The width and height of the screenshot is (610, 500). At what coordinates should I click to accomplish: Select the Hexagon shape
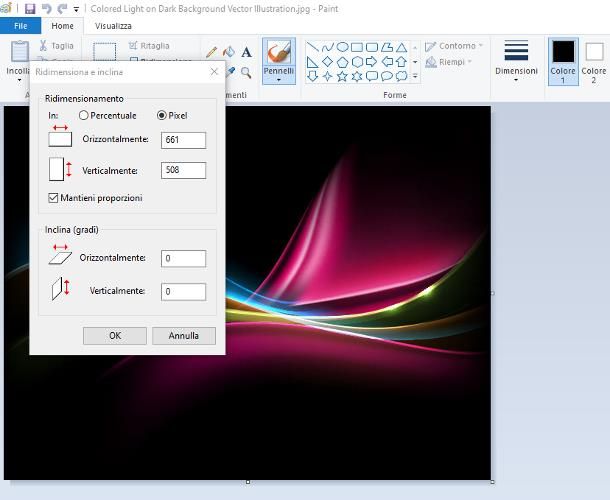(357, 61)
